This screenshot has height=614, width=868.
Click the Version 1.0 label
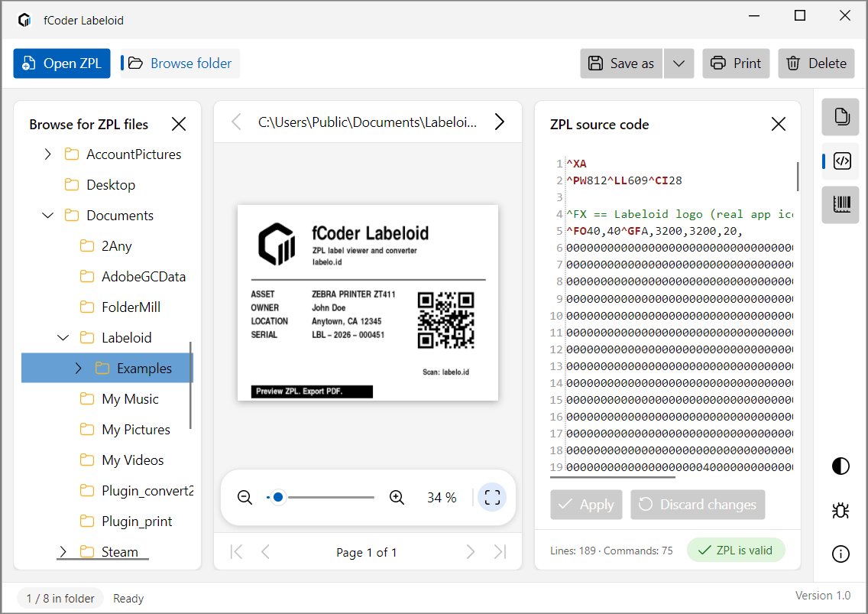pyautogui.click(x=823, y=595)
